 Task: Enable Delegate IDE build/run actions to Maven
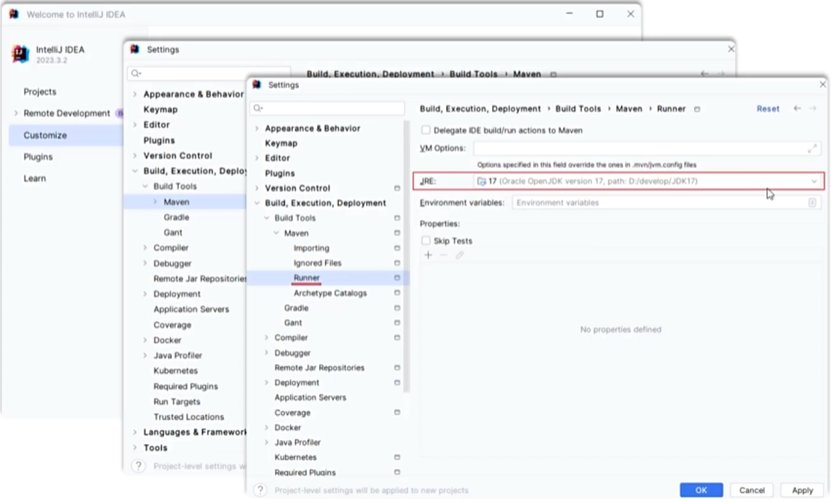[426, 130]
